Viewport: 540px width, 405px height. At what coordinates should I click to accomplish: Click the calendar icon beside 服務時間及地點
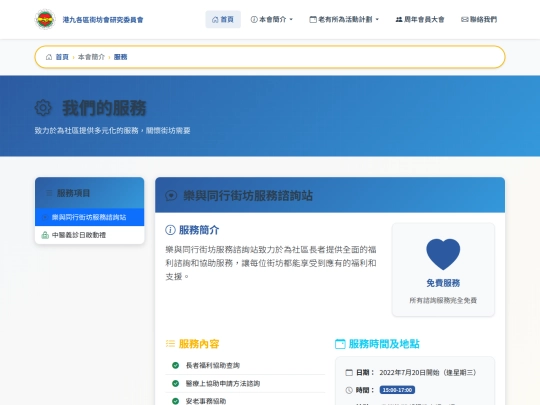pos(340,344)
